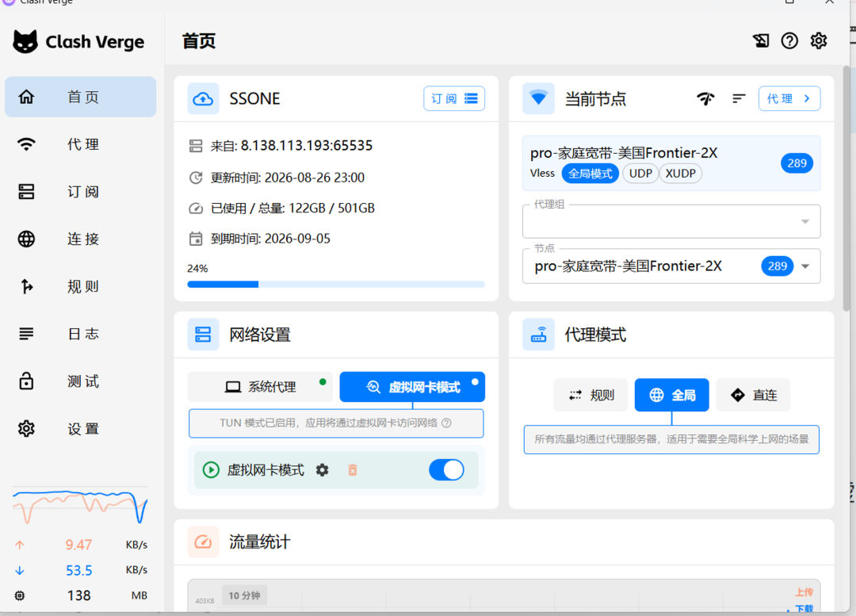Click the source address 8.138.113.193:65535
This screenshot has width=856, height=616.
(307, 146)
